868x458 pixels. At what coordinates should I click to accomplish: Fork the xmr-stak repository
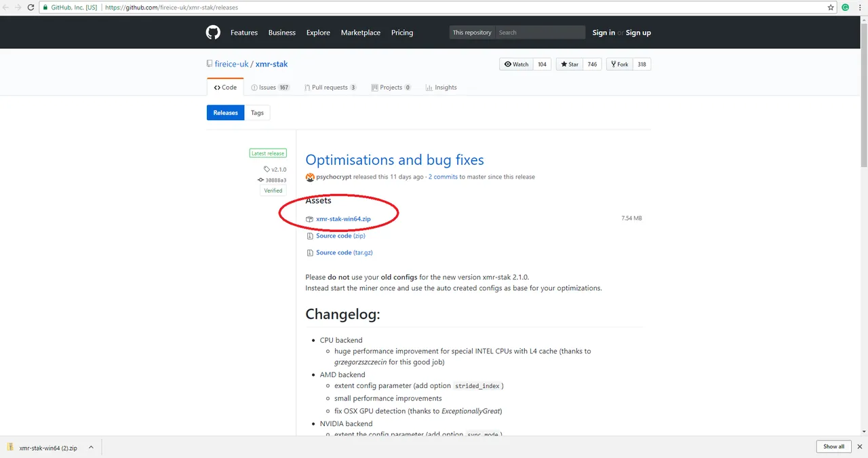620,64
